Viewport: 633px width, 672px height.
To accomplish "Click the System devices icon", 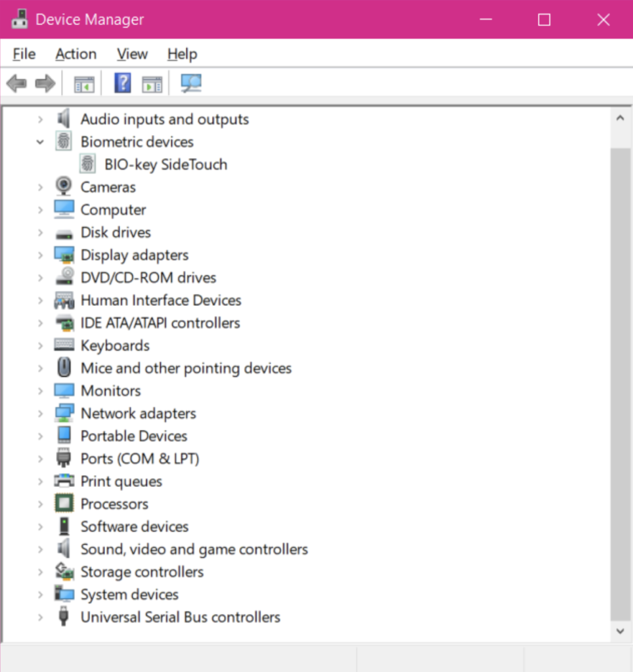I will tap(64, 593).
